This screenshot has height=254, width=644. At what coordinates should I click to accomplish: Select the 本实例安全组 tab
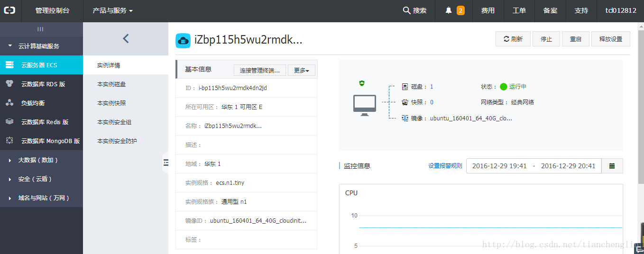[x=126, y=122]
